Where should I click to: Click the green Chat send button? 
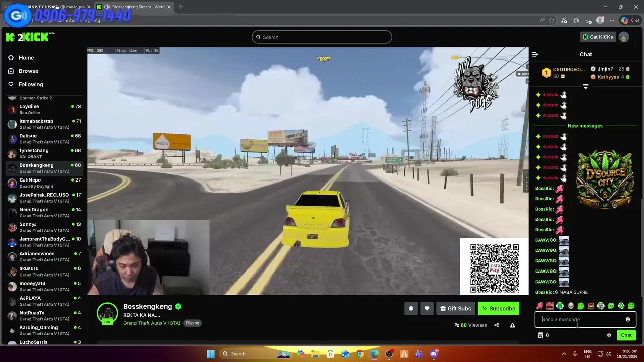(x=626, y=335)
